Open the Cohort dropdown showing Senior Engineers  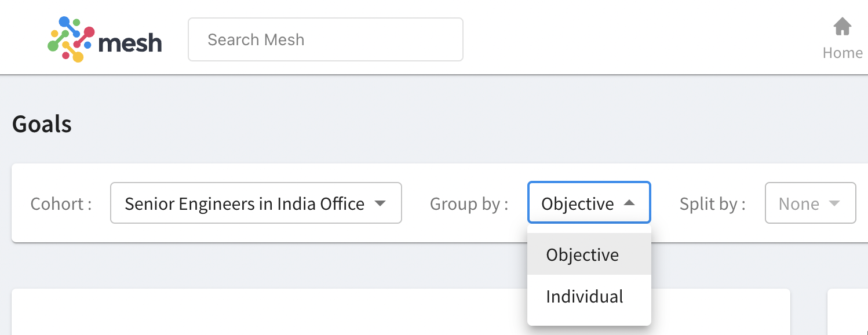click(256, 203)
